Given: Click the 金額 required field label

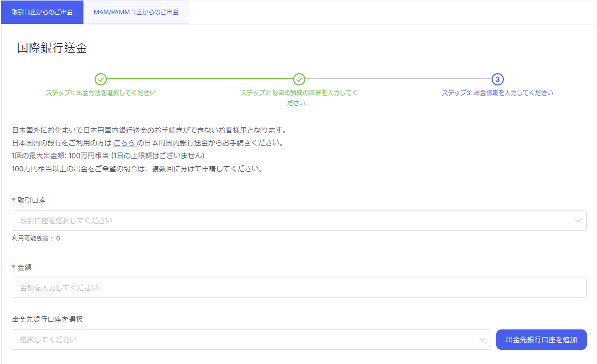Looking at the screenshot, I should 24,267.
